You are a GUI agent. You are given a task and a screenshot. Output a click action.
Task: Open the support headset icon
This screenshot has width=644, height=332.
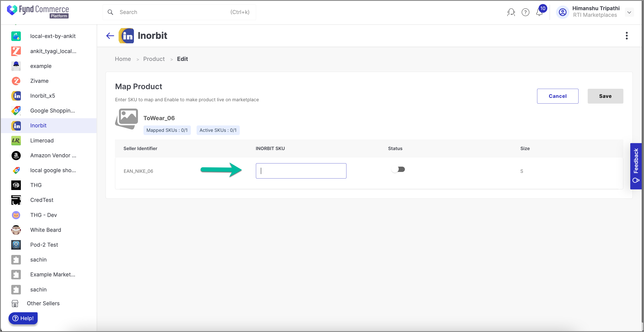(x=511, y=12)
